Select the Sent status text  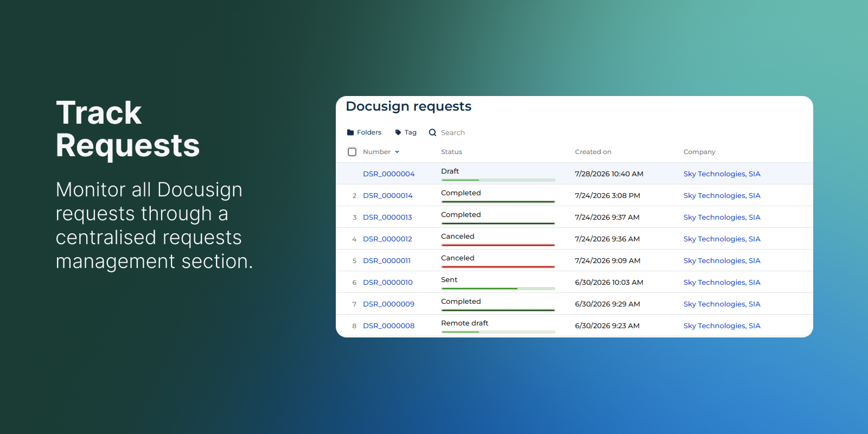[449, 280]
